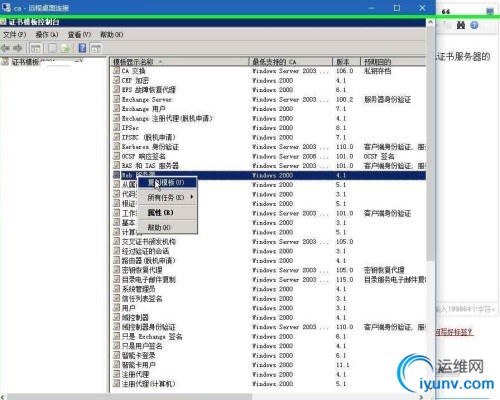Click the vertical scrollbar up arrow
500x400 pixels.
(430, 23)
